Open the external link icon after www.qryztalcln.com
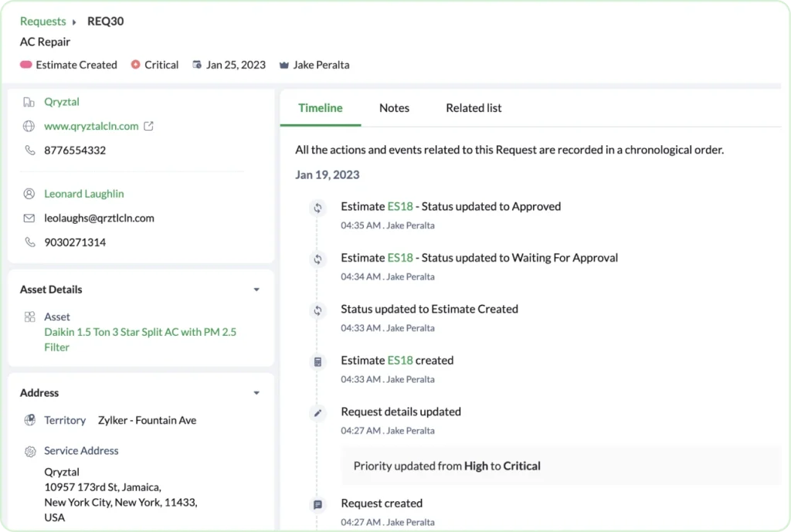 (148, 125)
